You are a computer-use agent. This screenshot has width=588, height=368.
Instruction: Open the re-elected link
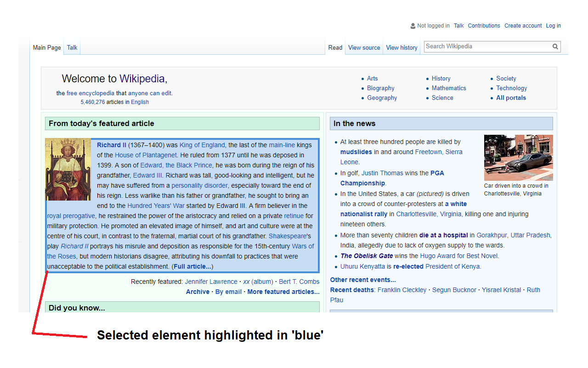point(408,266)
